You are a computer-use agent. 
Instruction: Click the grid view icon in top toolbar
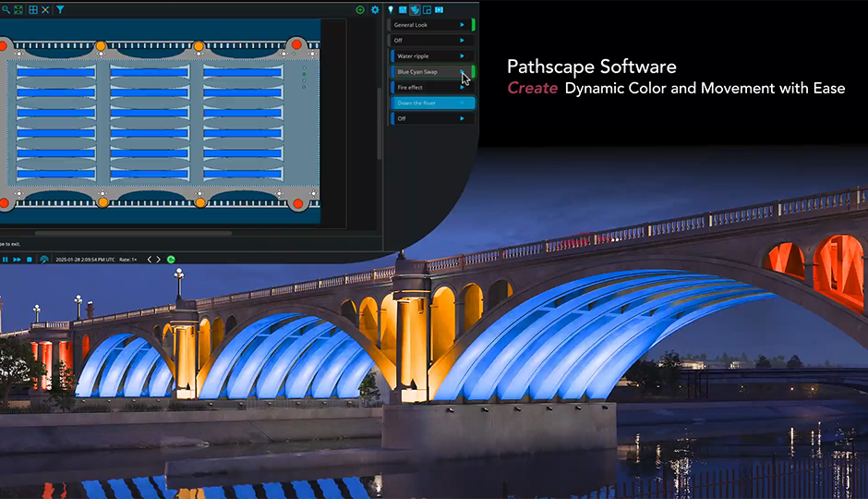[x=33, y=9]
